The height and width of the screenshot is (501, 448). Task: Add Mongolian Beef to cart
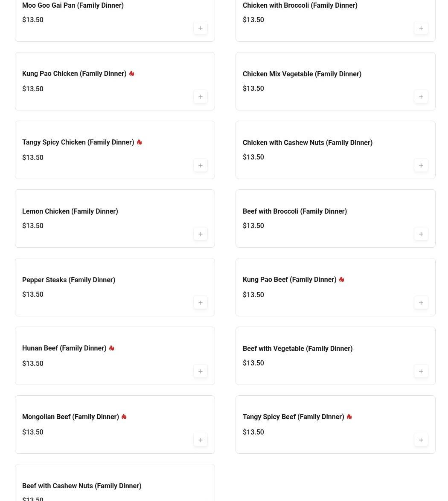[201, 440]
